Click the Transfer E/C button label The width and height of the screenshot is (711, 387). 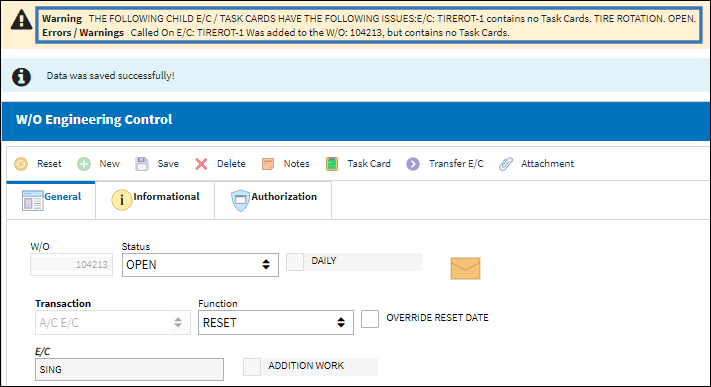click(456, 164)
